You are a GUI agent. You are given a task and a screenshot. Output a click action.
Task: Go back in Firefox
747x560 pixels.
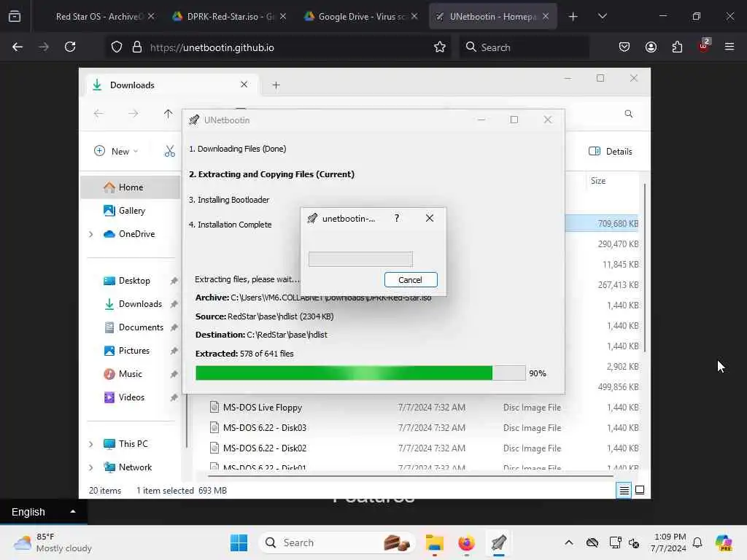click(x=18, y=47)
